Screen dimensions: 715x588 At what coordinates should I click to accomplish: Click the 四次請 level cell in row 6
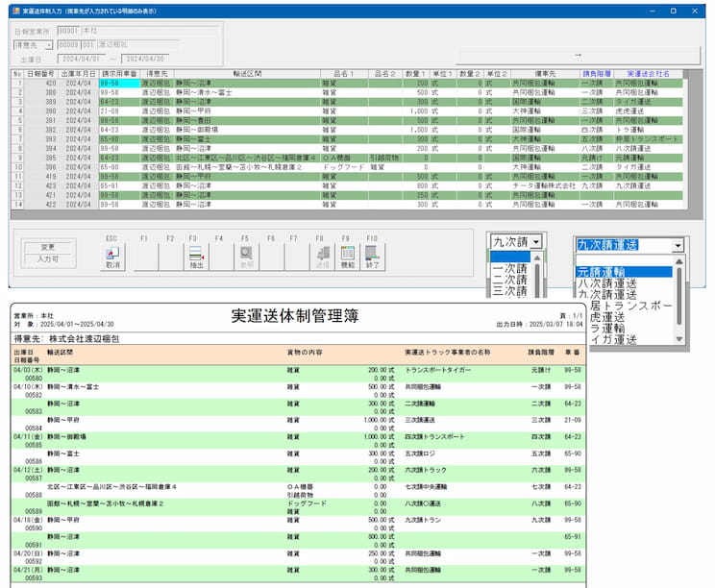pos(597,130)
